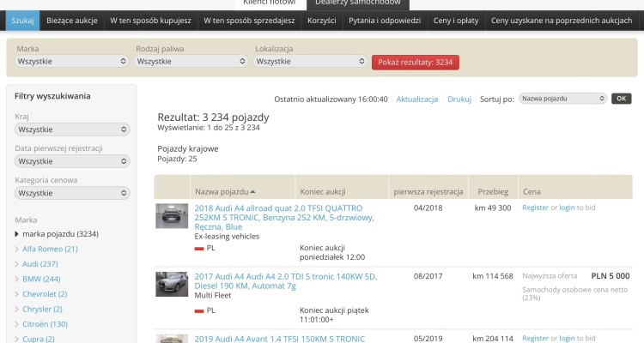Open Ceny uzyskane na poprzednich aukcjach
The height and width of the screenshot is (343, 644).
click(x=562, y=21)
